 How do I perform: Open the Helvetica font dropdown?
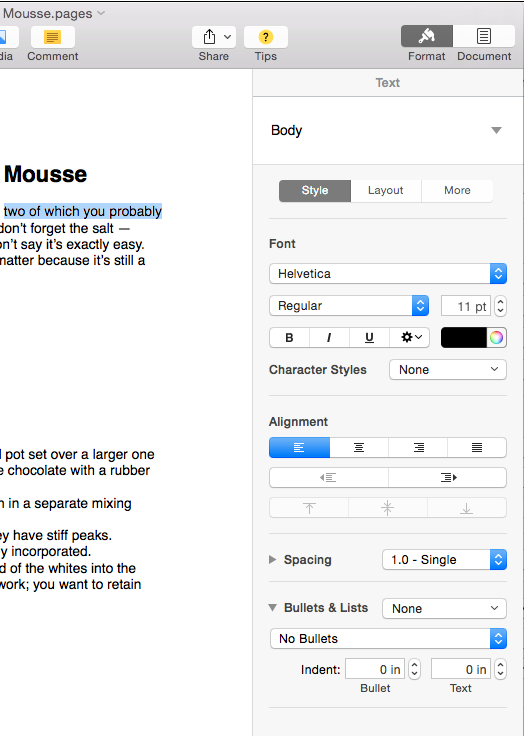pyautogui.click(x=388, y=273)
